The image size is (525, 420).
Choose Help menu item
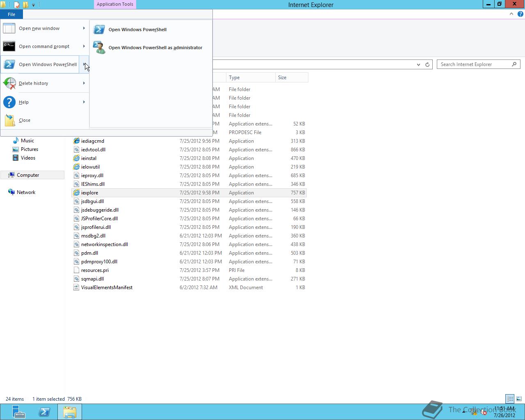click(45, 102)
